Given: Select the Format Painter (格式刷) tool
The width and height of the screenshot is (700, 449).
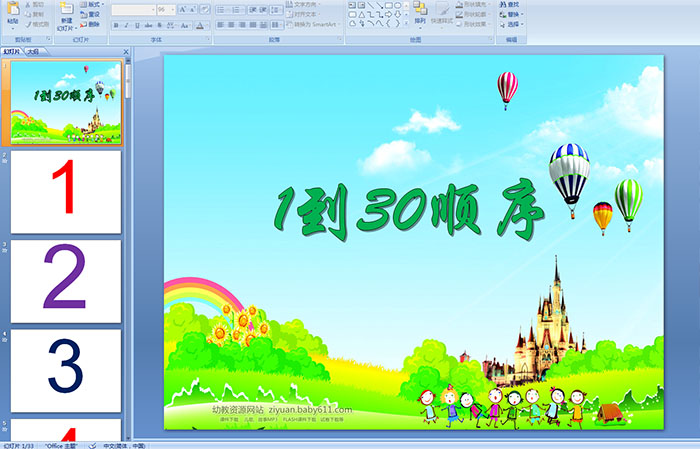Looking at the screenshot, I should point(37,25).
